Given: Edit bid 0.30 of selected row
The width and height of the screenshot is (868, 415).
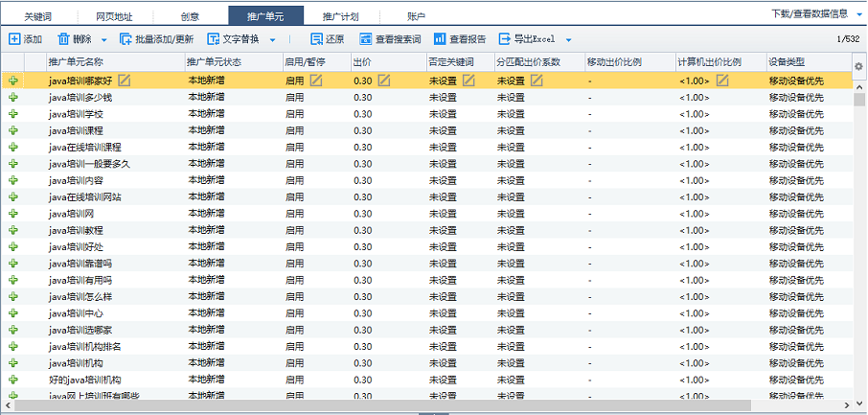Looking at the screenshot, I should 383,81.
